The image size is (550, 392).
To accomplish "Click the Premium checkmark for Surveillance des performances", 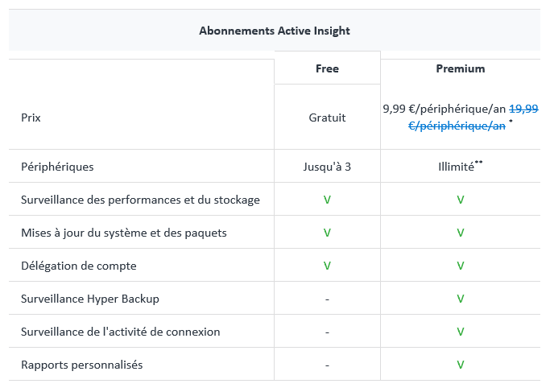I will pyautogui.click(x=461, y=200).
